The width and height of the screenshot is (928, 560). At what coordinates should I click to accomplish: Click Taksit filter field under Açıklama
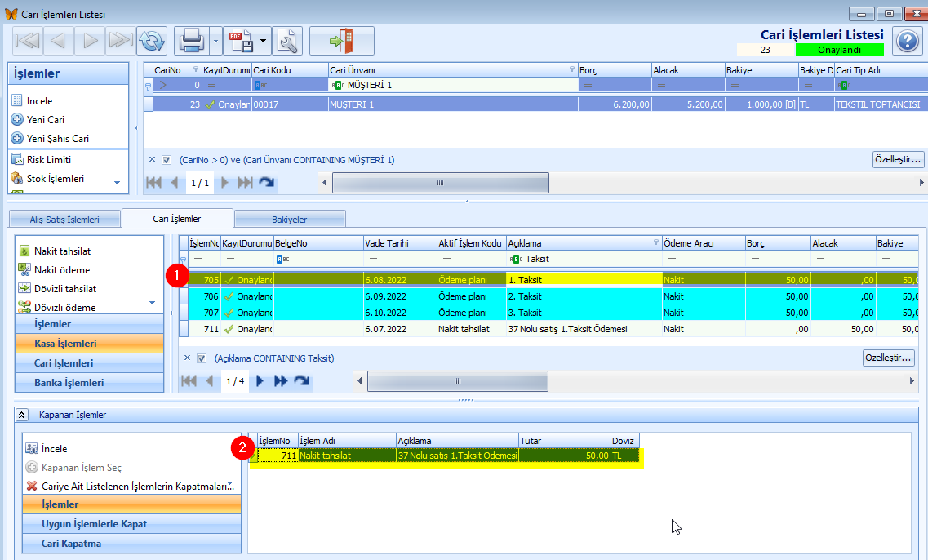tap(584, 259)
